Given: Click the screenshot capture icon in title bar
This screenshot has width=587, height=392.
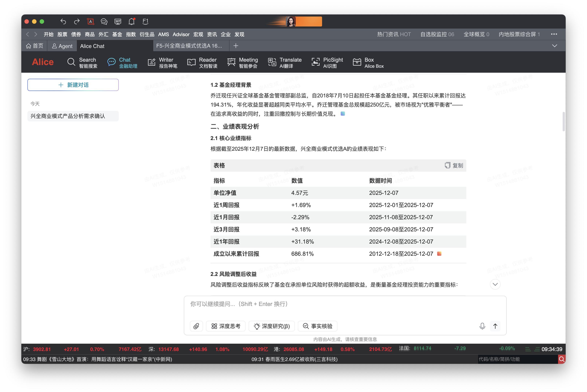Looking at the screenshot, I should tap(90, 22).
